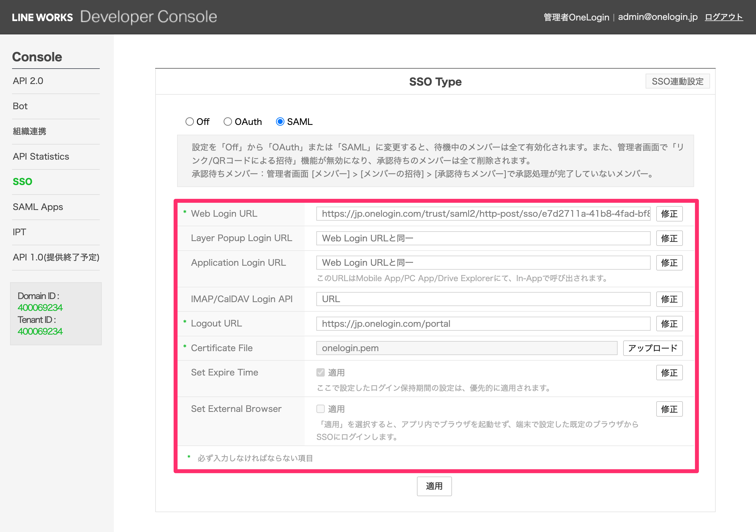This screenshot has height=532, width=756.
Task: Click 修正 for Set External Browser
Action: tap(669, 409)
